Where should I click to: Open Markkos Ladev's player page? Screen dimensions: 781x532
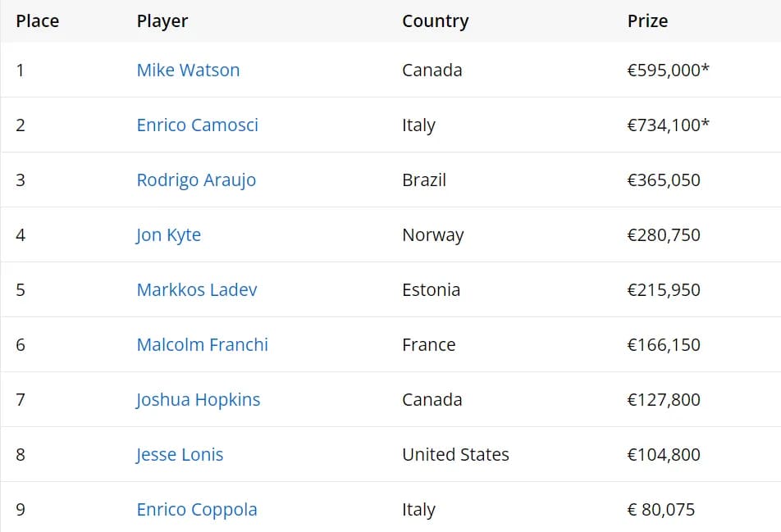tap(197, 289)
